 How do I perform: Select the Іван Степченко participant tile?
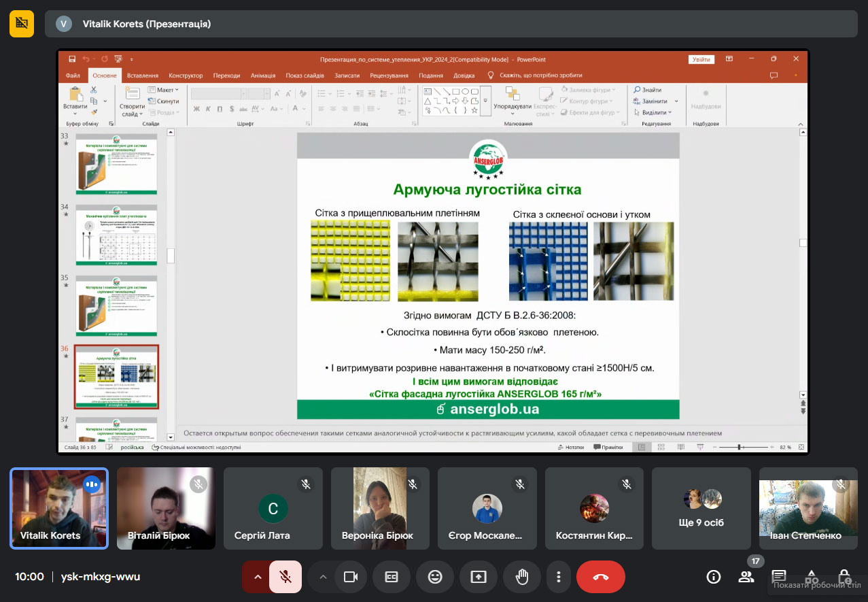pyautogui.click(x=808, y=508)
